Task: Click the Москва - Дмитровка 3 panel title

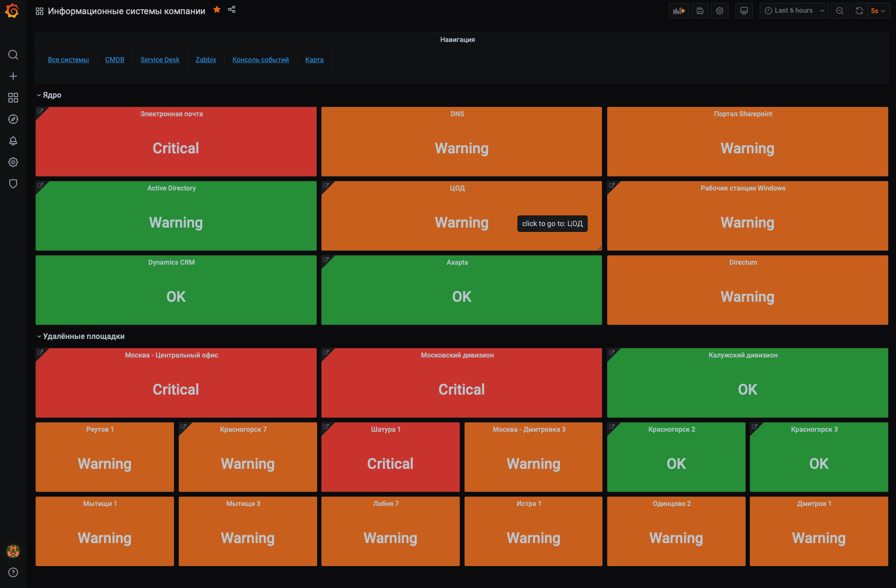Action: pyautogui.click(x=529, y=429)
